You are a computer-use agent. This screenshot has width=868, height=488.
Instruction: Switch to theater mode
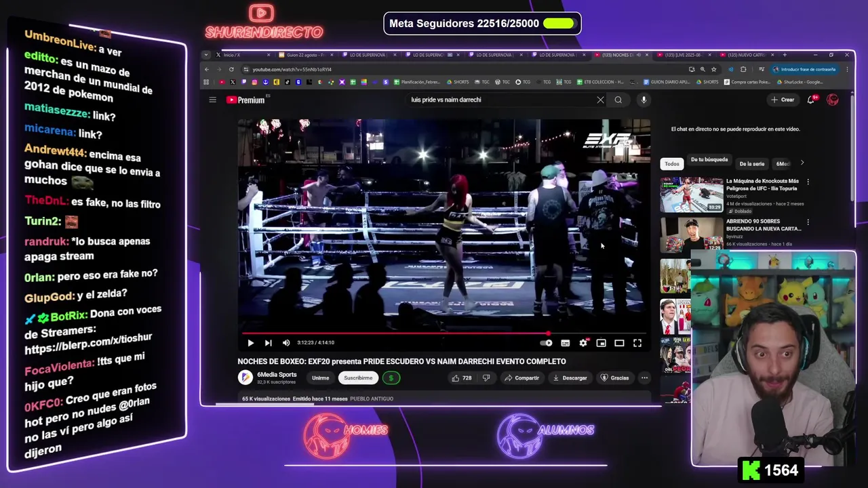(x=619, y=343)
